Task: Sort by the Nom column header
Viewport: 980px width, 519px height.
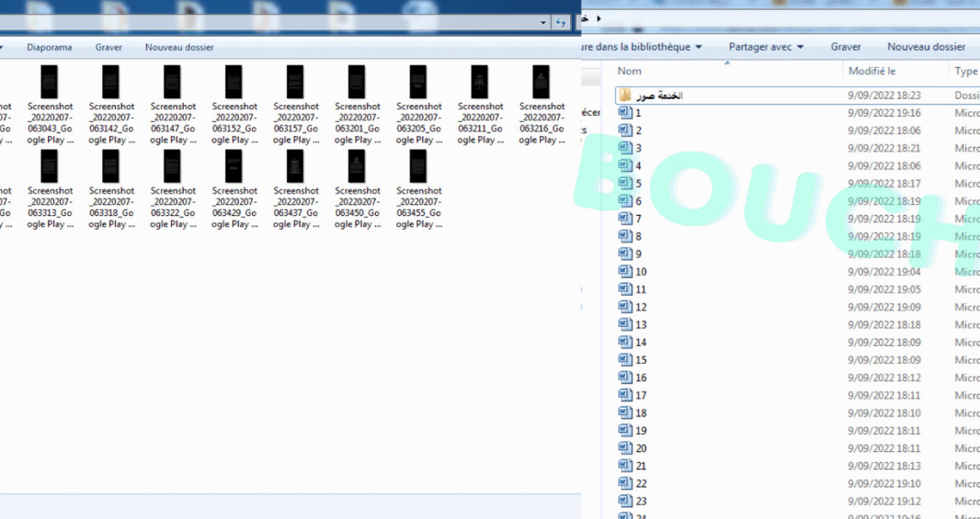Action: 630,72
